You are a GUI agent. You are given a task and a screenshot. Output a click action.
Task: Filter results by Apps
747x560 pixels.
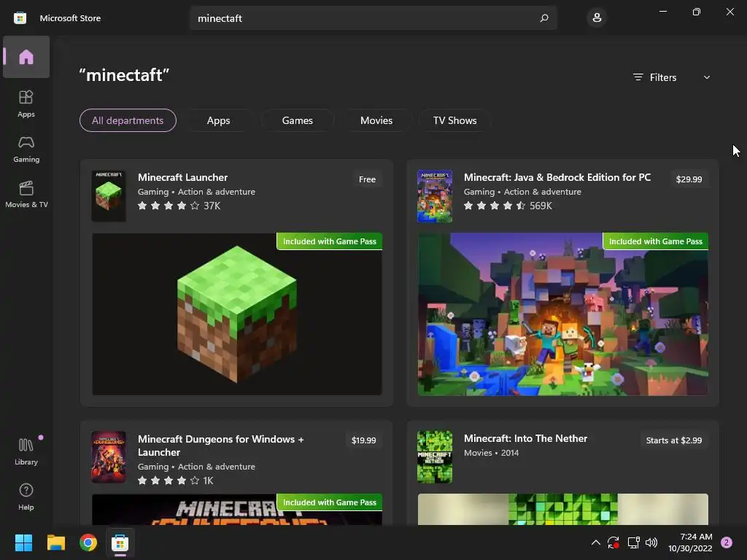click(x=219, y=120)
